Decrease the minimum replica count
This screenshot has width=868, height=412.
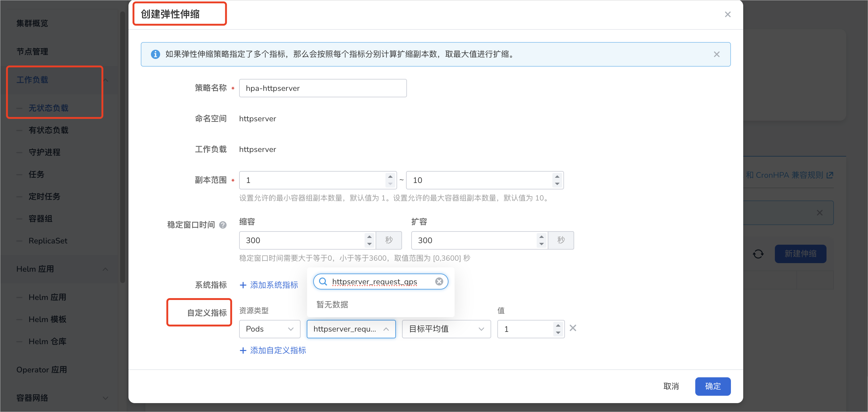click(x=390, y=184)
